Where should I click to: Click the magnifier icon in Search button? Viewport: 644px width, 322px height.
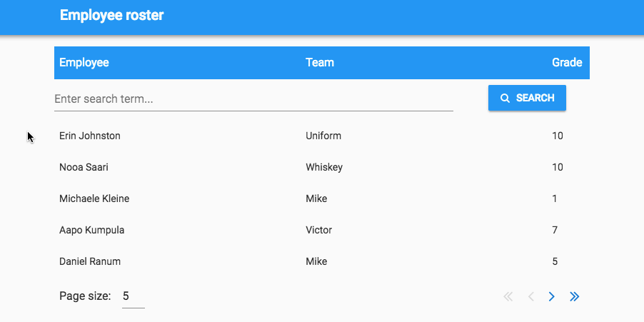(x=505, y=98)
